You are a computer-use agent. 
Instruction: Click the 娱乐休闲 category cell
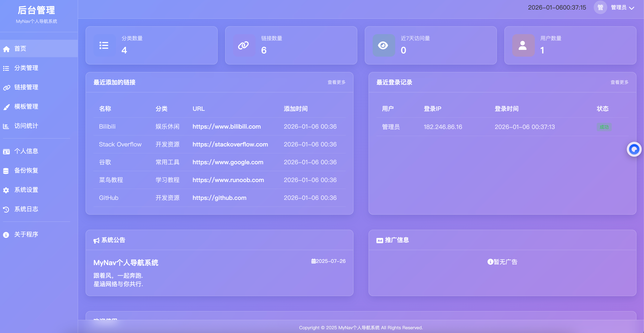168,127
